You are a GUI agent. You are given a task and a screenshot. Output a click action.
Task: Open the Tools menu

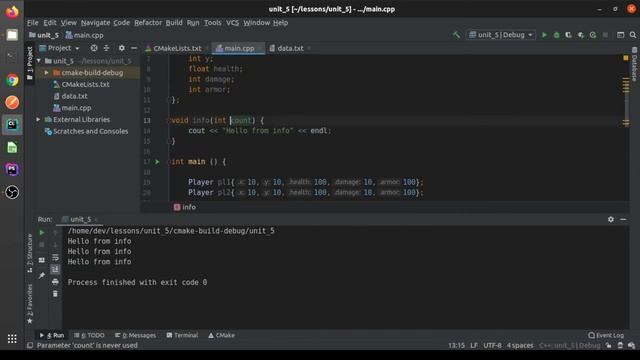(x=212, y=23)
